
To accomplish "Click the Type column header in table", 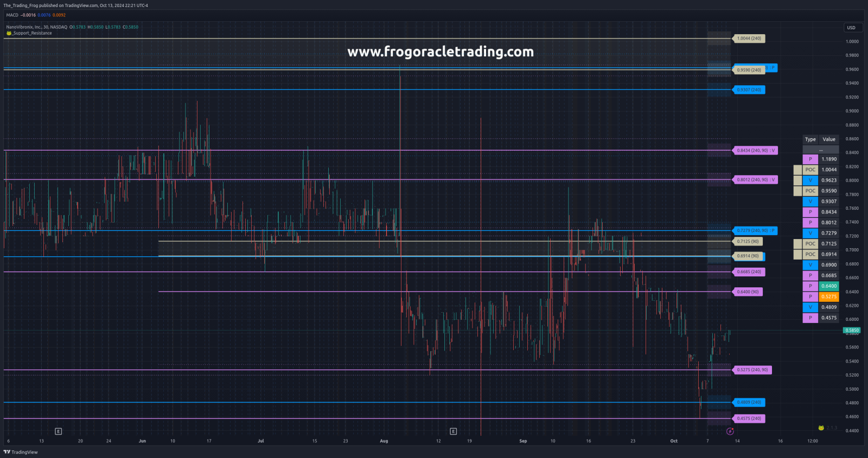I will (810, 139).
